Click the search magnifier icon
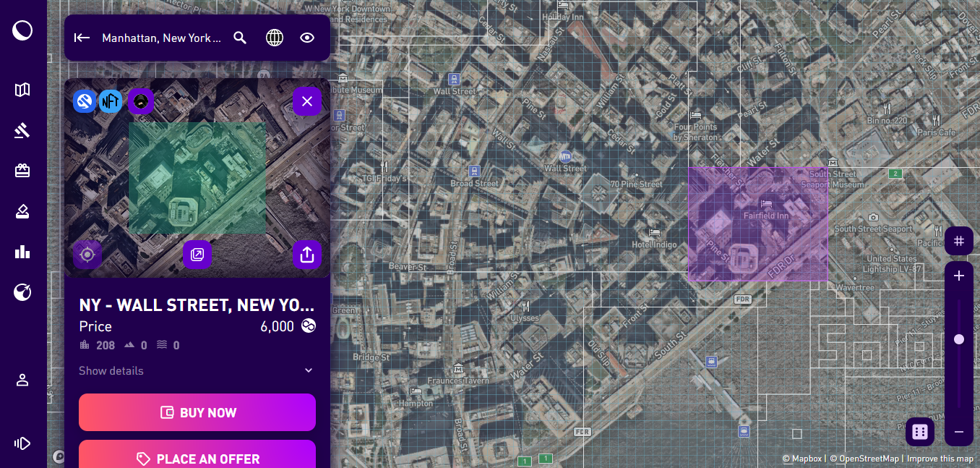The width and height of the screenshot is (980, 468). [x=241, y=38]
